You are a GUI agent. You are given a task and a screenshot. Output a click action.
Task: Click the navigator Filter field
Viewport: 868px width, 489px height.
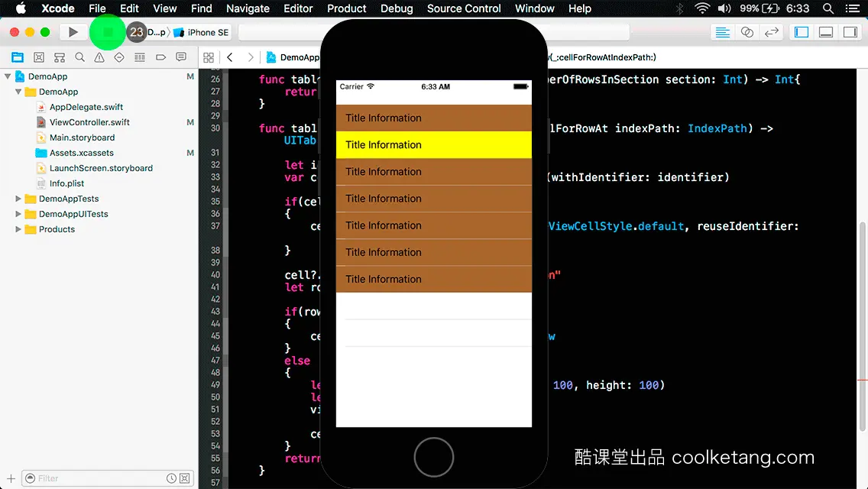pyautogui.click(x=108, y=478)
